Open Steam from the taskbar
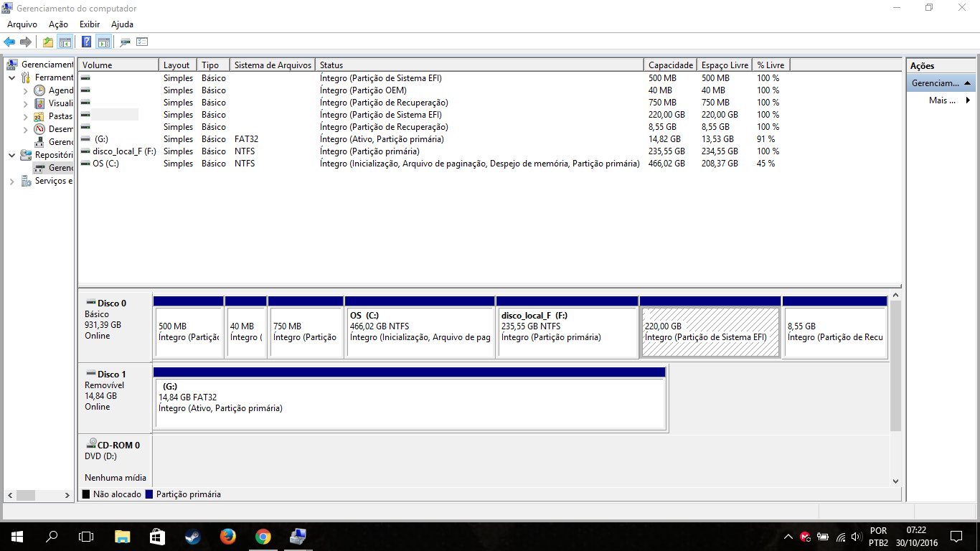The height and width of the screenshot is (551, 980). click(192, 536)
